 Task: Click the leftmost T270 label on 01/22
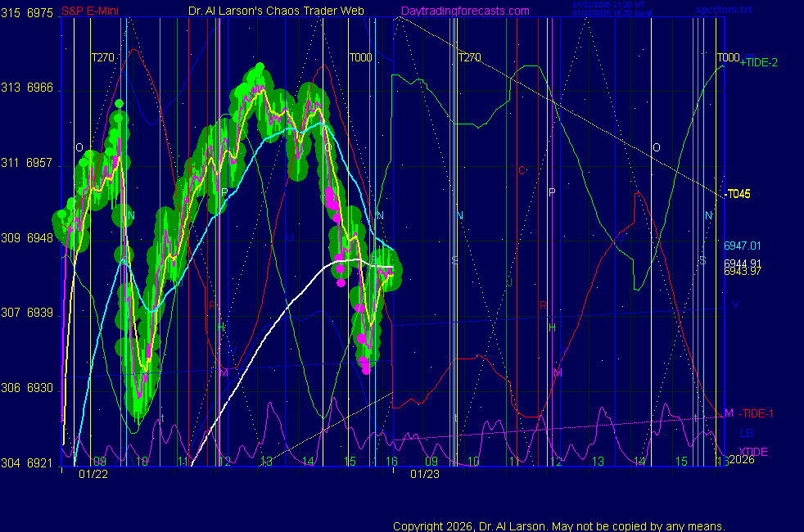click(102, 57)
